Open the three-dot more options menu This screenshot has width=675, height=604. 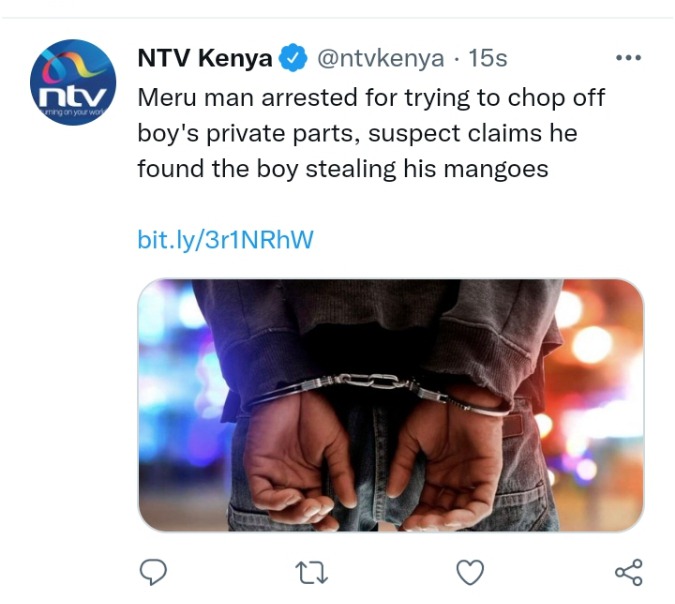pos(629,58)
